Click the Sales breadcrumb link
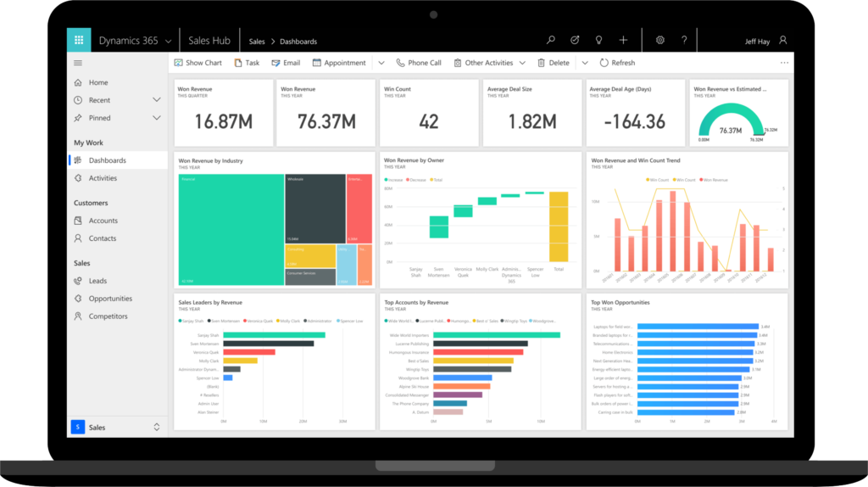 pyautogui.click(x=257, y=42)
